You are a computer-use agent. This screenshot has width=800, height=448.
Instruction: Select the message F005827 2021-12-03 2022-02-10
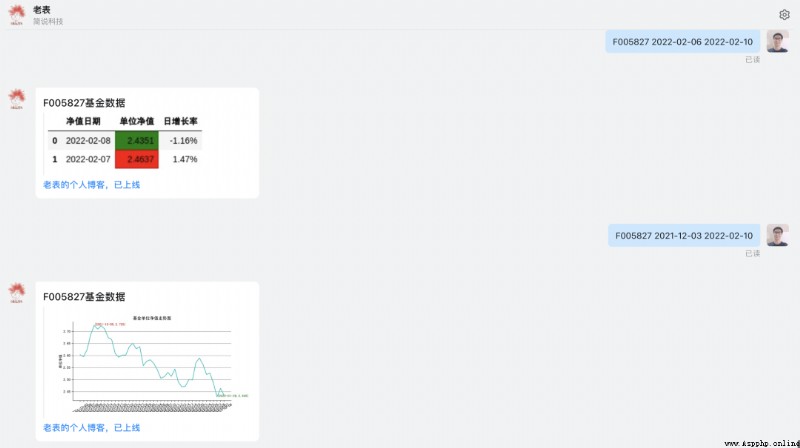684,236
